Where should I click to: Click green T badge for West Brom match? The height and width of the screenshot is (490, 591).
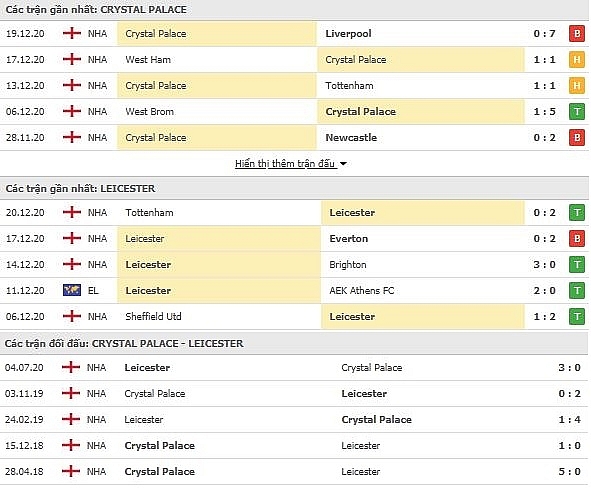tap(577, 112)
